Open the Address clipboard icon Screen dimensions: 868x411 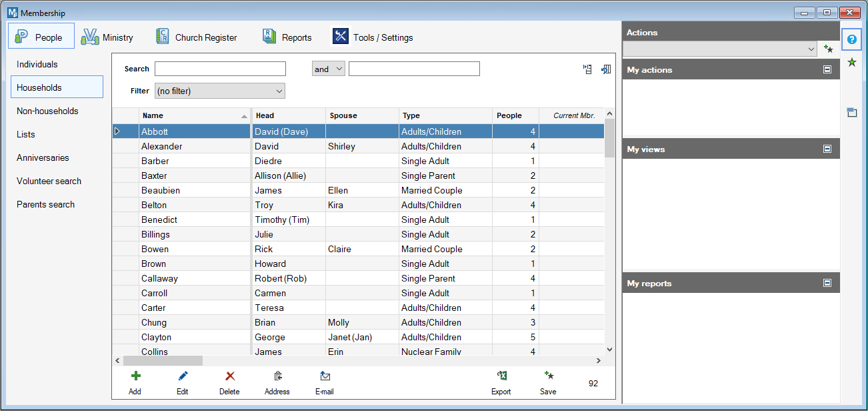coord(277,376)
